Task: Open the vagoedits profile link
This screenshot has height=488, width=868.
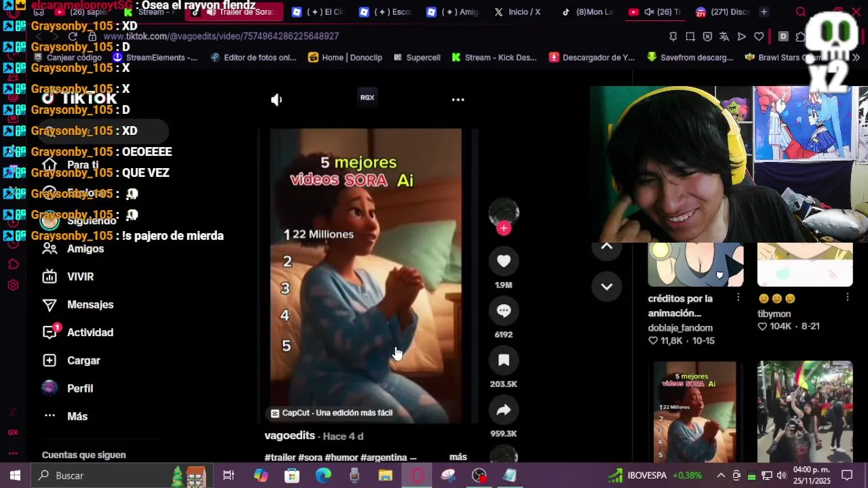Action: 290,436
